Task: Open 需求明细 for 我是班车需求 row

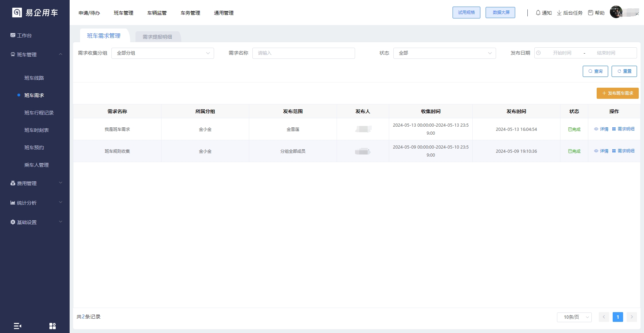Action: click(x=623, y=129)
